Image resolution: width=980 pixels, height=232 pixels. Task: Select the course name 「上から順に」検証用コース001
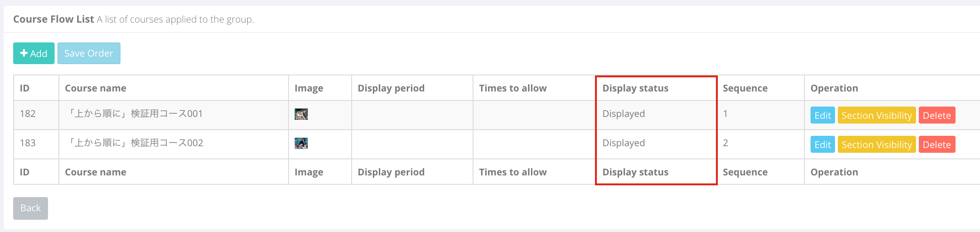point(134,114)
